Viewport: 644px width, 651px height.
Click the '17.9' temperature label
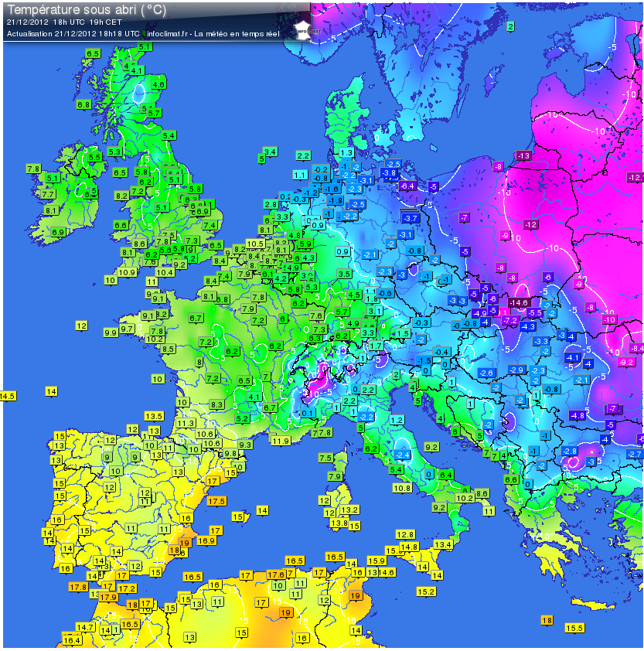tap(108, 597)
